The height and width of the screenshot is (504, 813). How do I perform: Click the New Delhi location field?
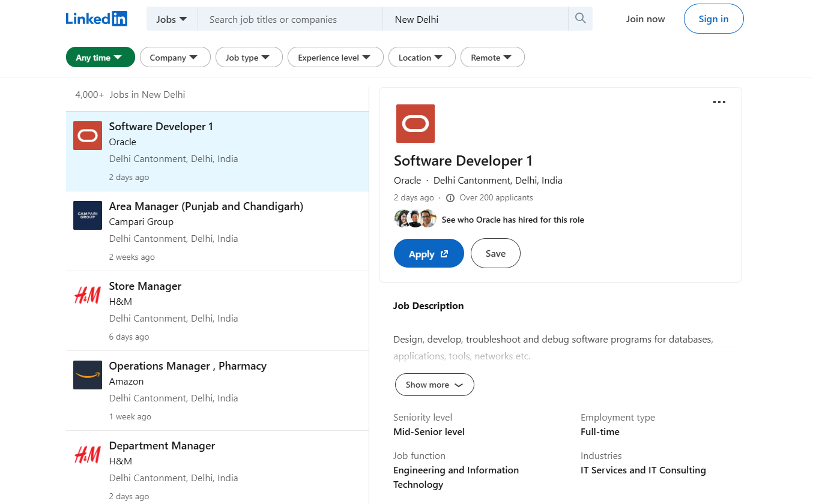[476, 19]
